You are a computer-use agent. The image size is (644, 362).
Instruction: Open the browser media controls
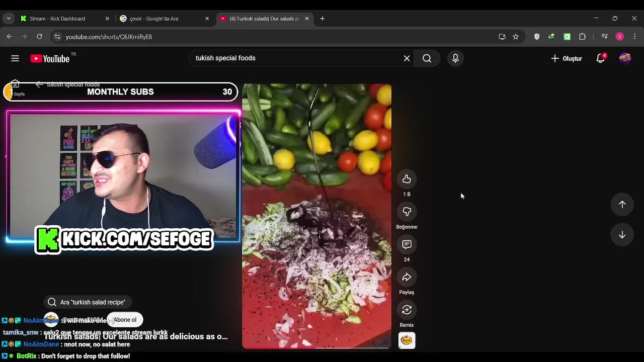tap(605, 37)
